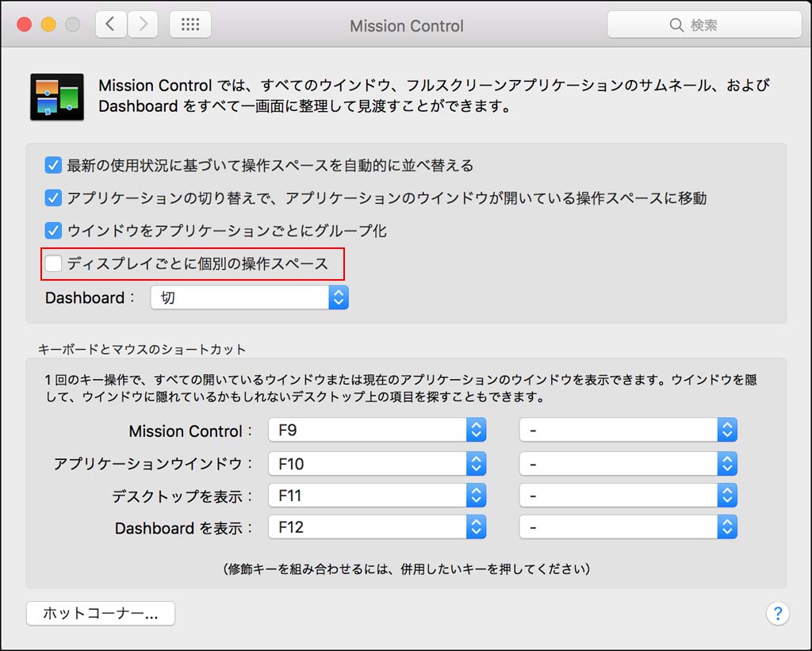This screenshot has width=812, height=651.
Task: Go back with the left chevron button
Action: point(111,25)
